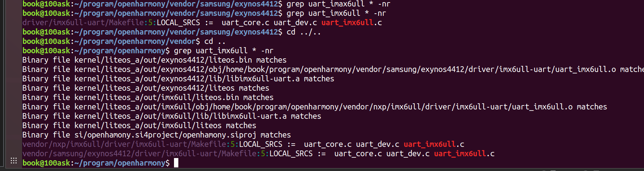Click 'kernel/liteos_a/out/imx6ull/liteos.bin' match line
This screenshot has width=644, height=171.
(x=148, y=98)
